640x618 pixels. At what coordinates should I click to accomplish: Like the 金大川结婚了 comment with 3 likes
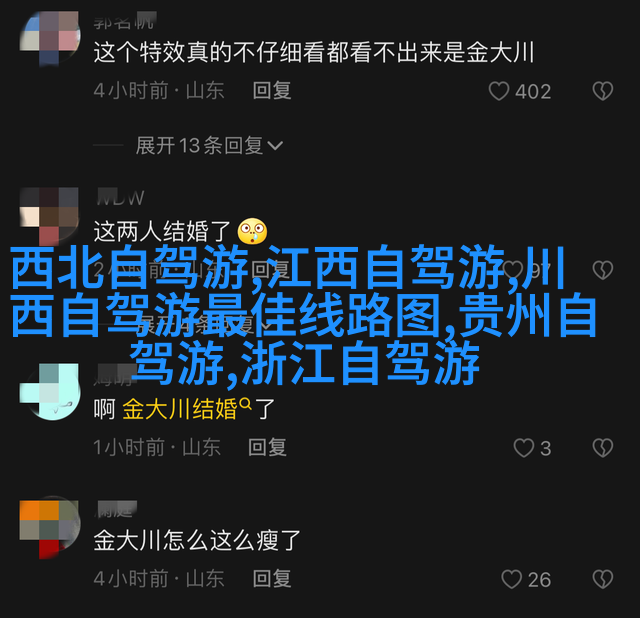[524, 448]
